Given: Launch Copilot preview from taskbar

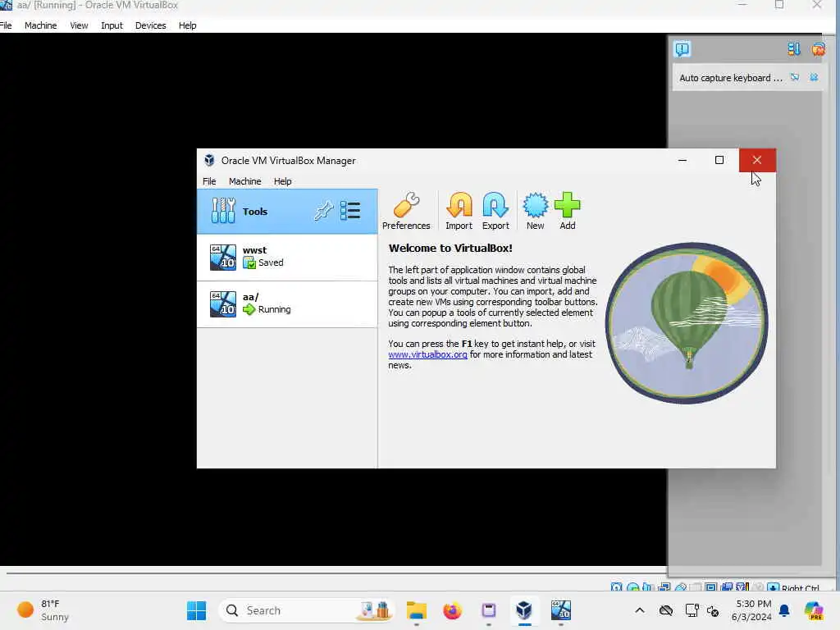Looking at the screenshot, I should pyautogui.click(x=814, y=610).
